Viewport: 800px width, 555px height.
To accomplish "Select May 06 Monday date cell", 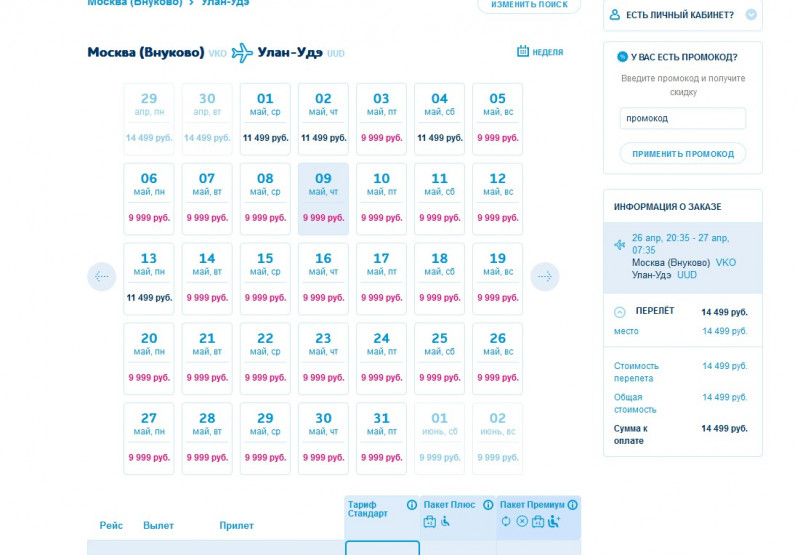I will tap(149, 199).
